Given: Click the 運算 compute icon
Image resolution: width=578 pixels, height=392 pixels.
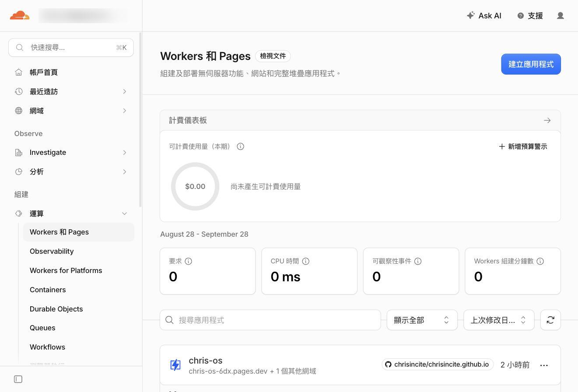Looking at the screenshot, I should pyautogui.click(x=18, y=213).
